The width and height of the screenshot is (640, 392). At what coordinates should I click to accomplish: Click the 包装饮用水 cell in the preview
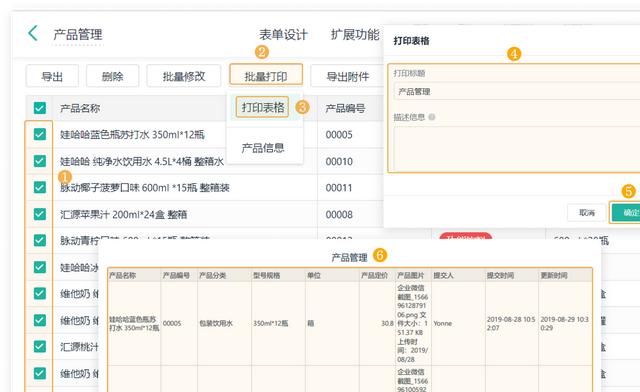pyautogui.click(x=216, y=323)
